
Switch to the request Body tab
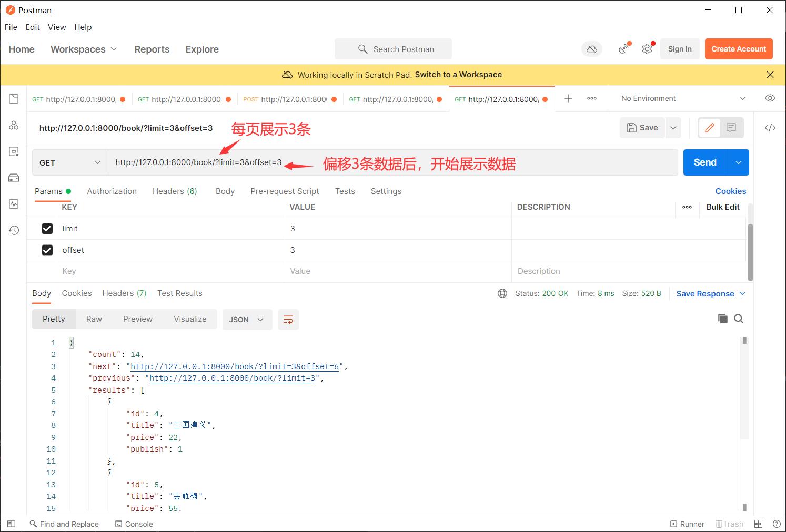225,191
